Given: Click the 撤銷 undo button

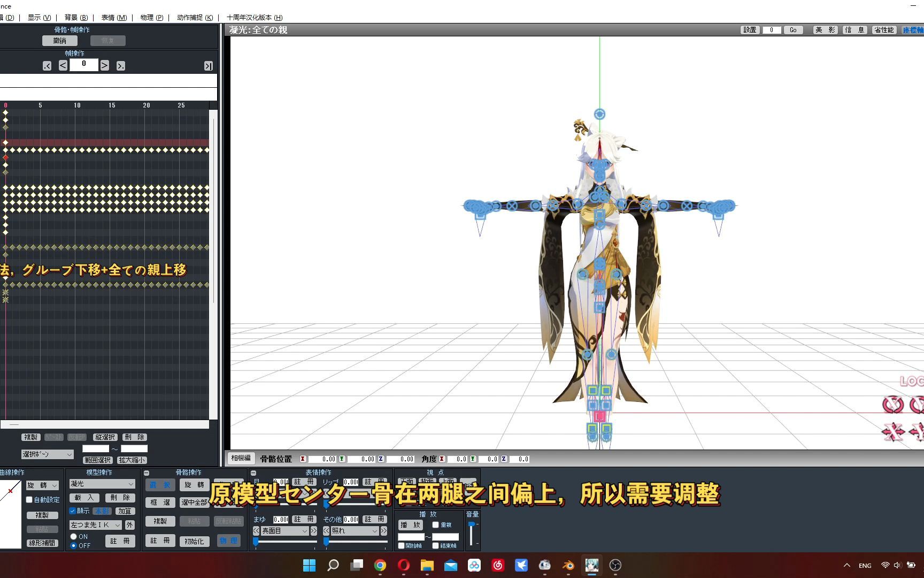Looking at the screenshot, I should (59, 40).
